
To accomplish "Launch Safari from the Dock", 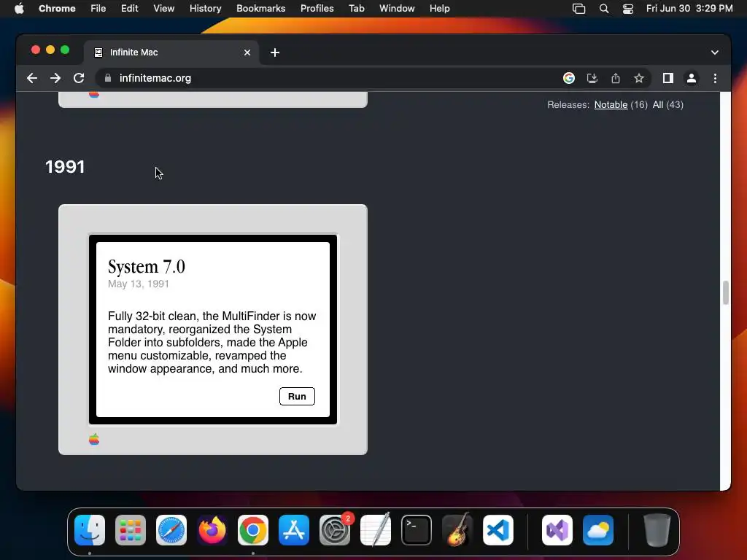I will (x=171, y=530).
